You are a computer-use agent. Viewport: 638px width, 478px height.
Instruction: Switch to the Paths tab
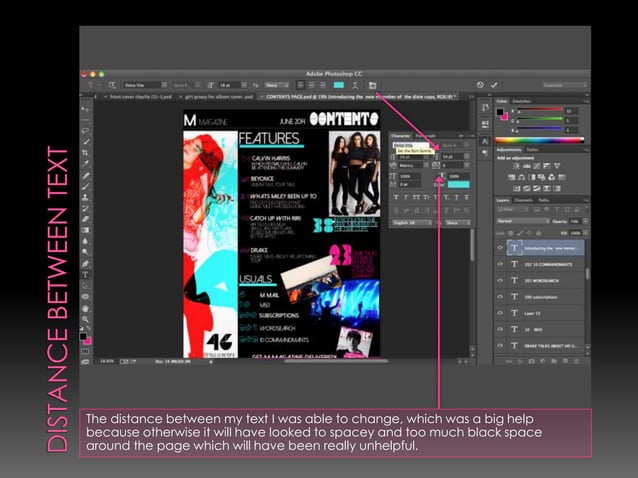pyautogui.click(x=544, y=200)
